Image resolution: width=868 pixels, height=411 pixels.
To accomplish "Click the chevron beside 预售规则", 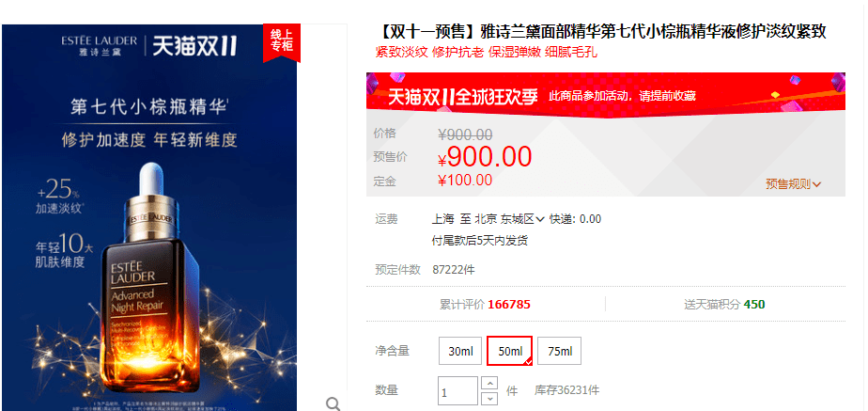I will click(x=817, y=184).
